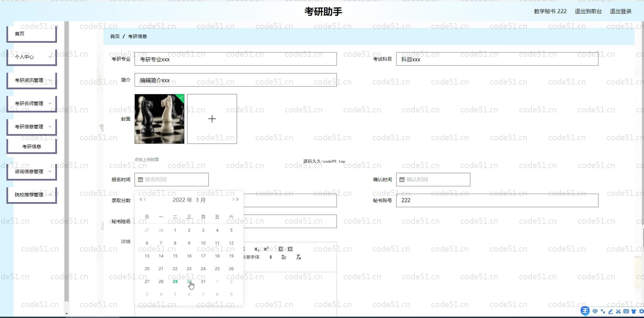Image resolution: width=644 pixels, height=318 pixels.
Task: Select March 31 in calendar
Action: point(203,282)
